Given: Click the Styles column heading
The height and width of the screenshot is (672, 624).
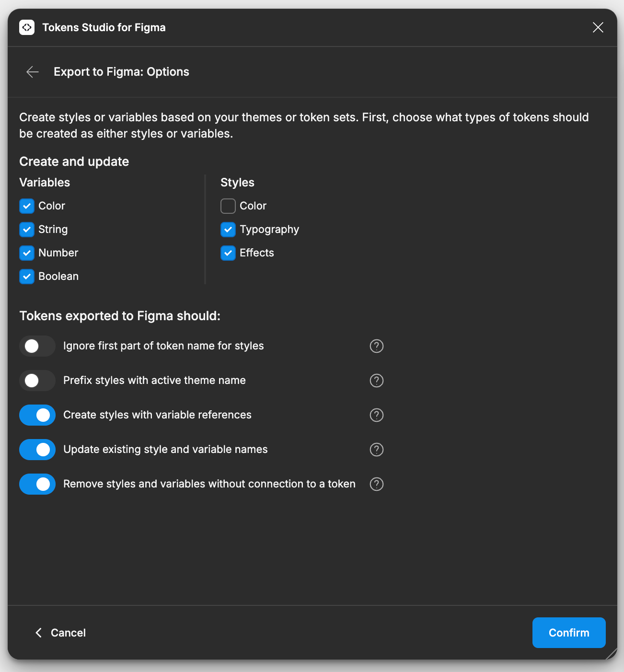Looking at the screenshot, I should click(x=237, y=183).
